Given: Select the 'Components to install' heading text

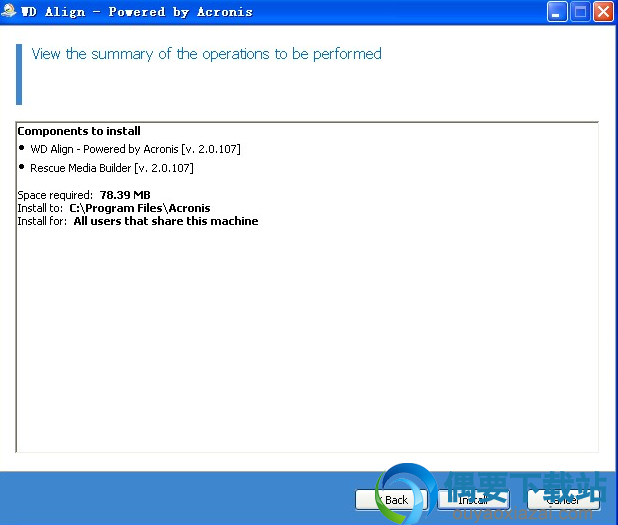Looking at the screenshot, I should (x=79, y=131).
